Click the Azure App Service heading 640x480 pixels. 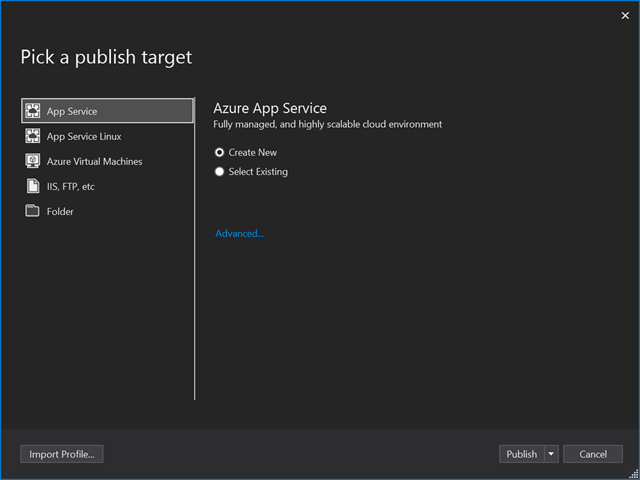[270, 108]
